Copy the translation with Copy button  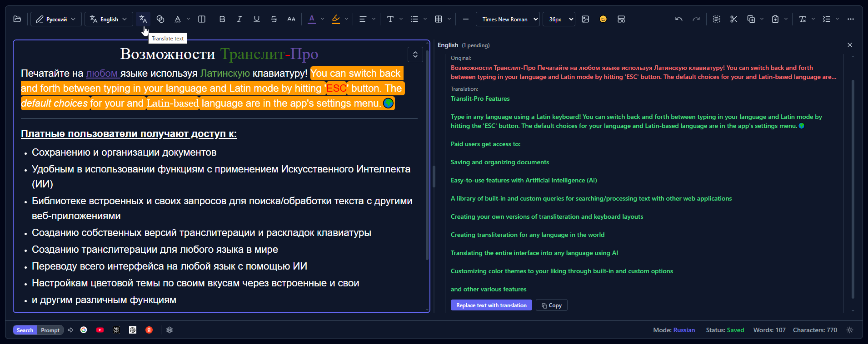[x=552, y=305]
